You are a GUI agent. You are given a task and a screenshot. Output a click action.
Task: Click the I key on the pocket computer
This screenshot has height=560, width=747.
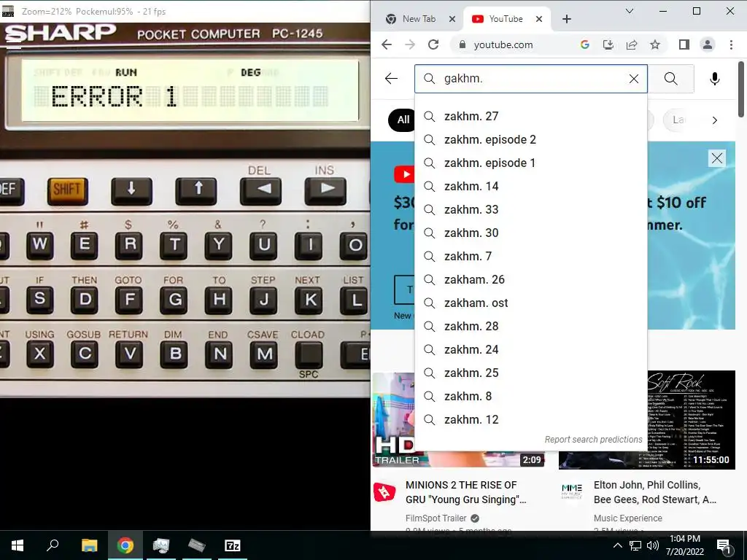309,245
